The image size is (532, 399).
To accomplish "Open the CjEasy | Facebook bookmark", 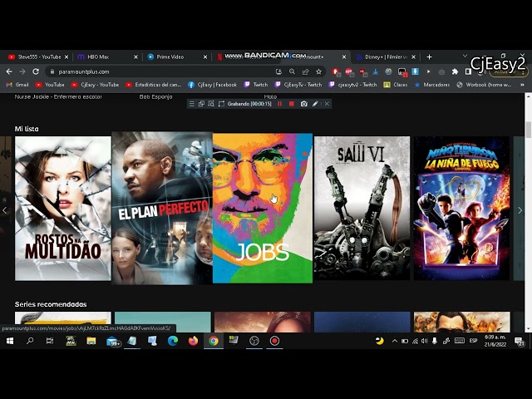I will (212, 85).
